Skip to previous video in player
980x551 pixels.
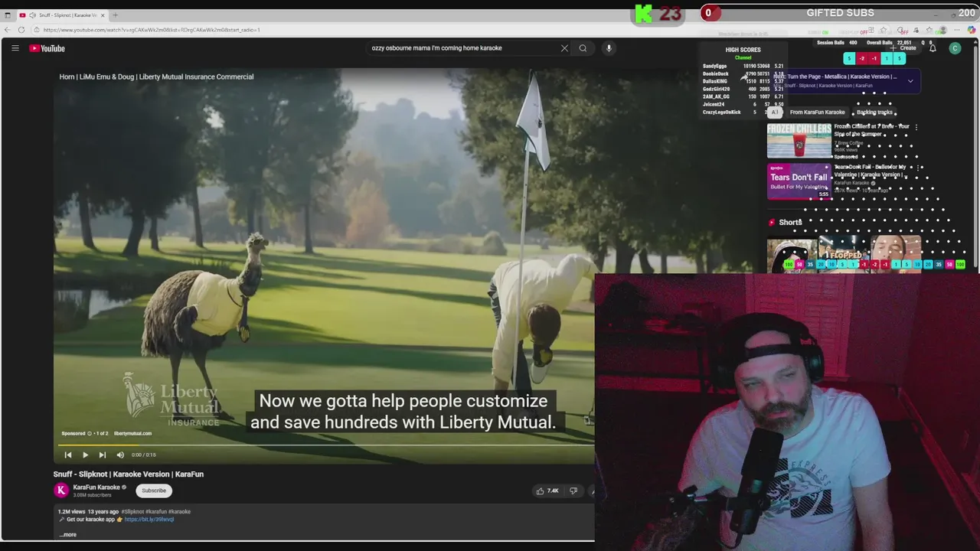tap(68, 455)
